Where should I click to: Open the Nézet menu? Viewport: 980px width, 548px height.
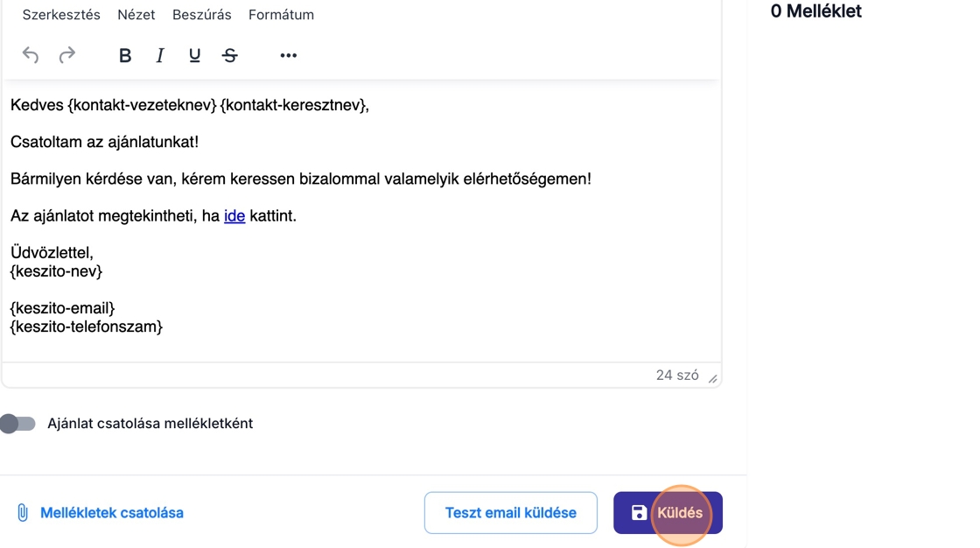tap(136, 15)
